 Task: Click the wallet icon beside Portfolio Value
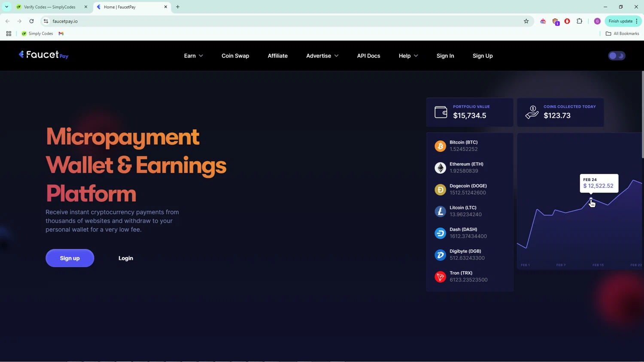pos(441,112)
